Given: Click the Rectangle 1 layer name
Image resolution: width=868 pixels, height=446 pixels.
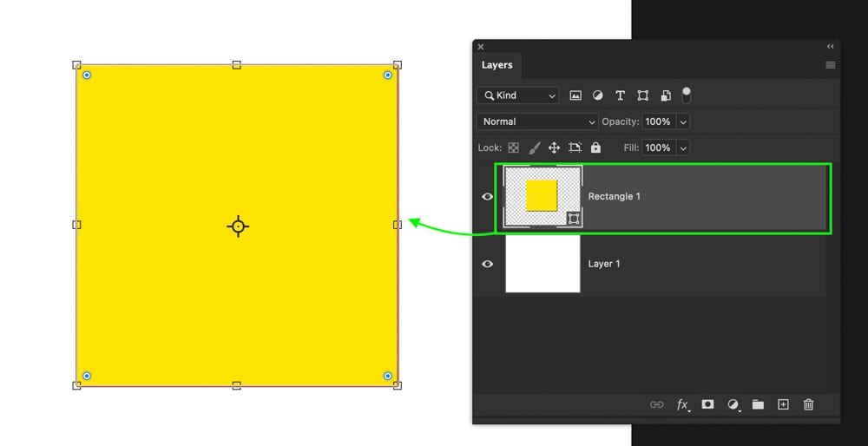Looking at the screenshot, I should coord(614,196).
